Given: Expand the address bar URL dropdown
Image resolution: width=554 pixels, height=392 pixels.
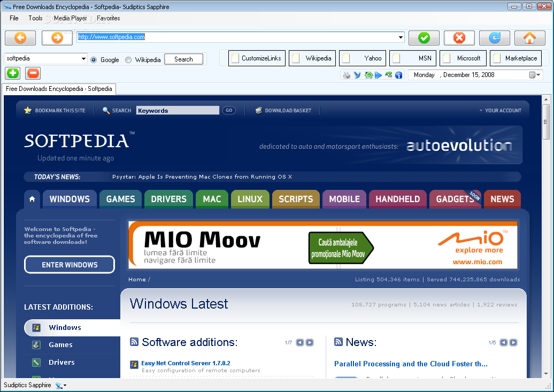Looking at the screenshot, I should point(401,37).
